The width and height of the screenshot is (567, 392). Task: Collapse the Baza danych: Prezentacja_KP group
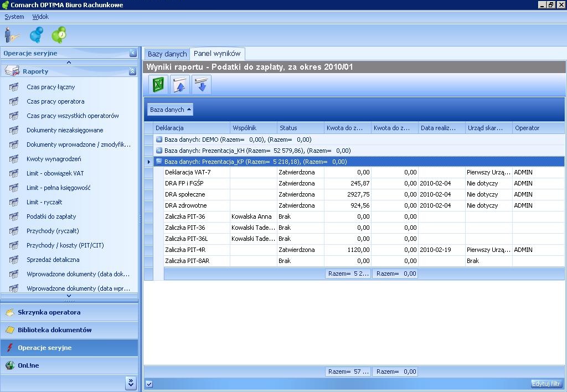159,161
